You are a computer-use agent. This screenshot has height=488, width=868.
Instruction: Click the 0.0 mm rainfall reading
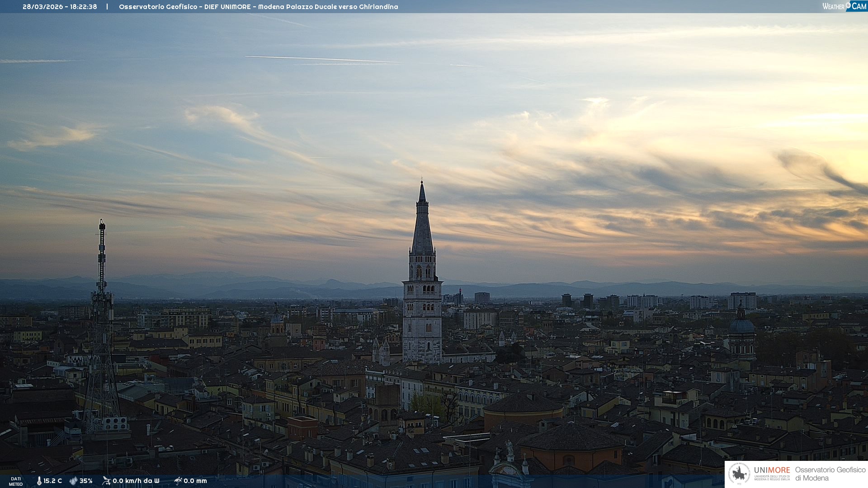point(195,481)
